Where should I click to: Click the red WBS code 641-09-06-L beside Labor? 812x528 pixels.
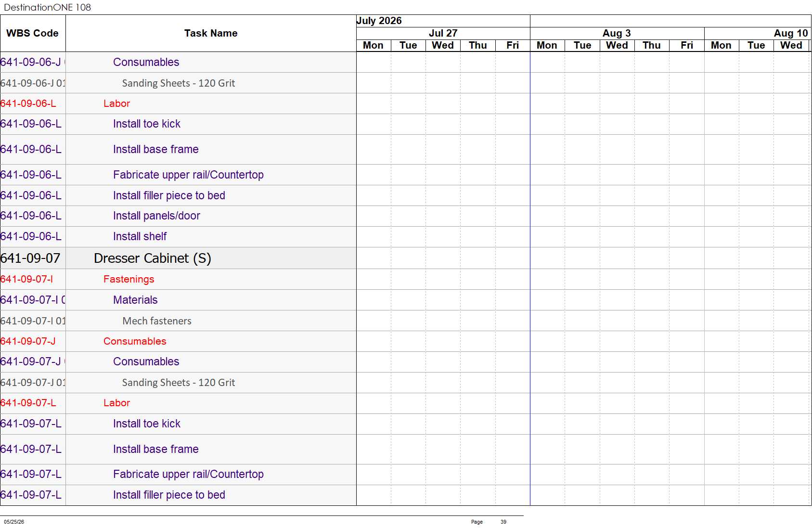click(x=28, y=103)
